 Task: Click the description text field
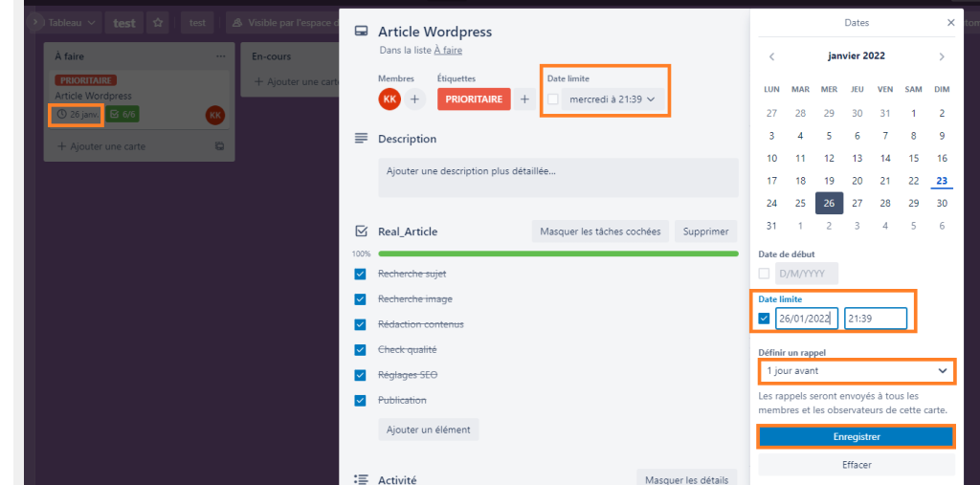coord(558,178)
